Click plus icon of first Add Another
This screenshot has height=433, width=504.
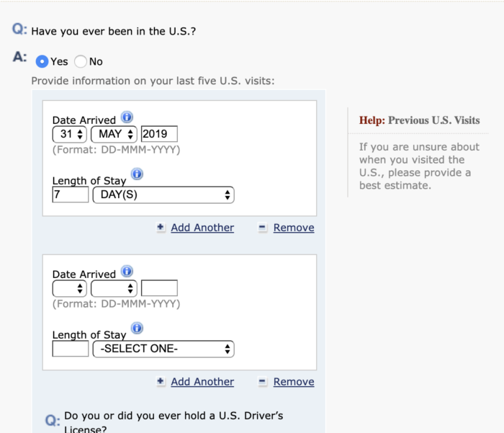161,228
